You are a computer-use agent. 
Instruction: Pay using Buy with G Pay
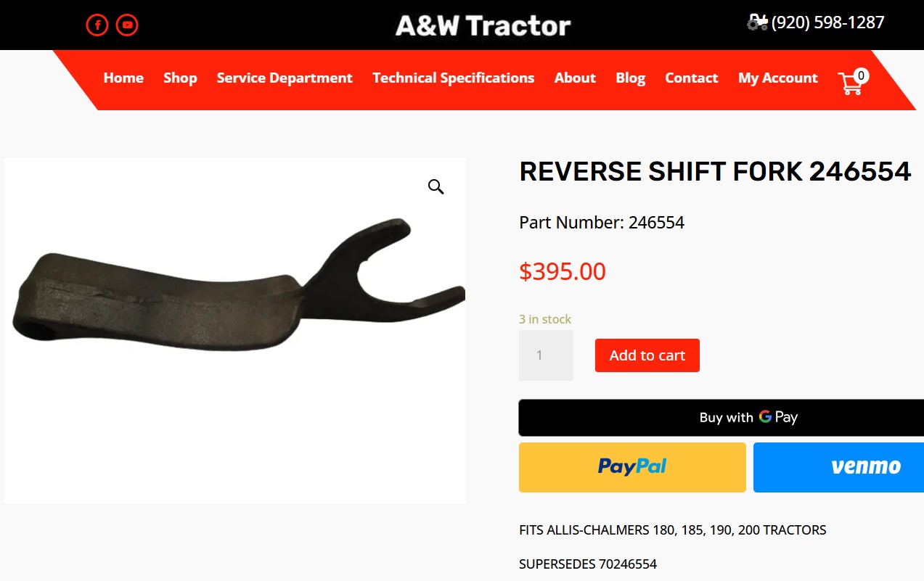coord(721,417)
